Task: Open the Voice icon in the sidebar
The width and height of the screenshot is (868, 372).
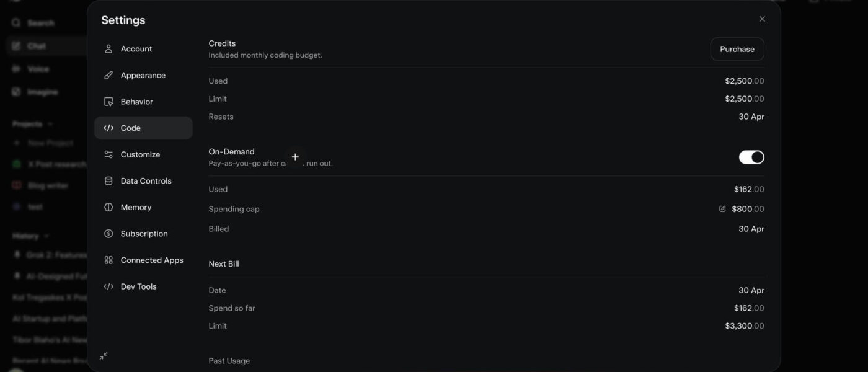Action: point(15,68)
